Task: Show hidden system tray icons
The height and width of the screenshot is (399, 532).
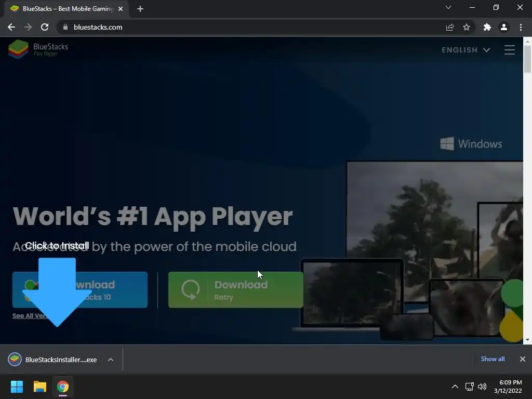Action: (x=455, y=387)
